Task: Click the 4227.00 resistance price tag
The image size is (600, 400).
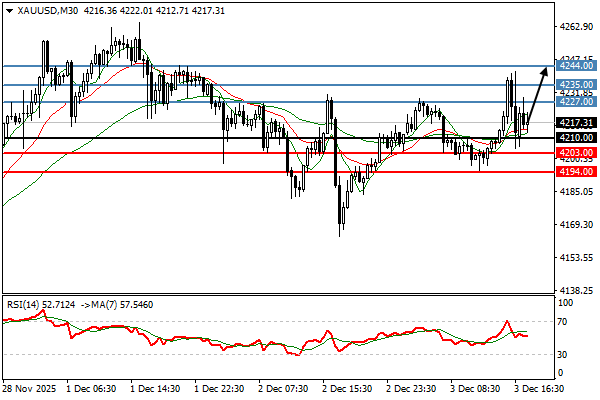Action: pyautogui.click(x=577, y=102)
